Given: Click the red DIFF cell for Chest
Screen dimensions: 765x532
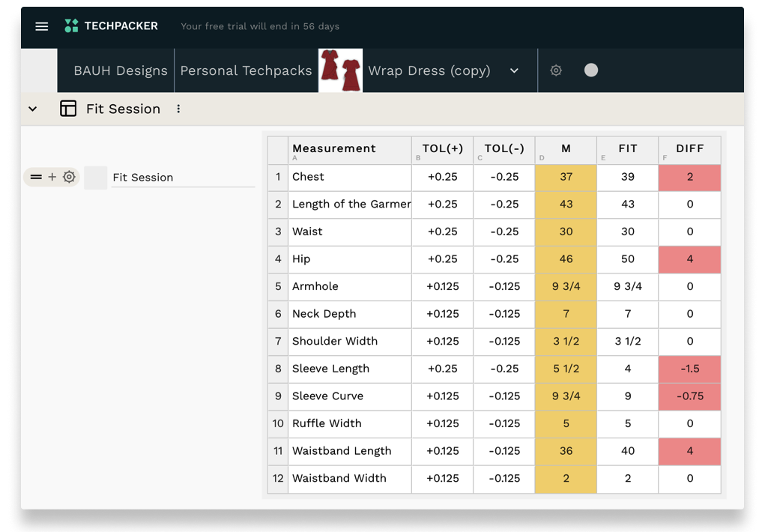Looking at the screenshot, I should pyautogui.click(x=690, y=177).
